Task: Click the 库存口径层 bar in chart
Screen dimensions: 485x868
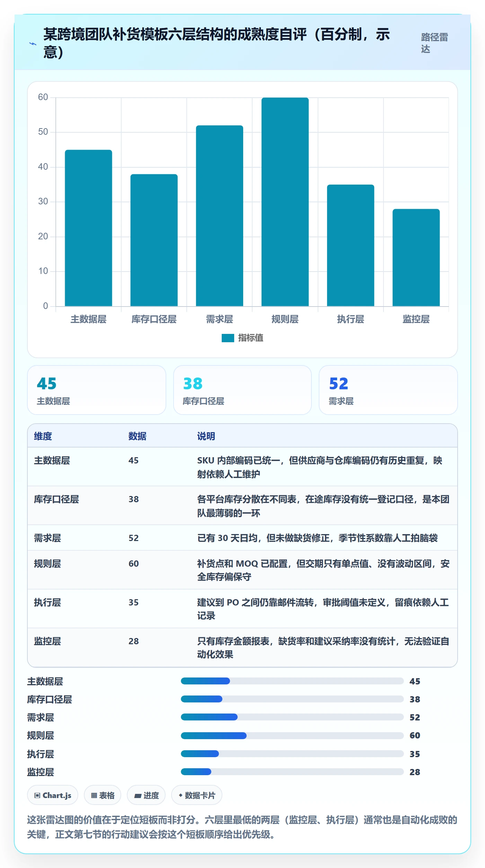Action: pyautogui.click(x=154, y=240)
